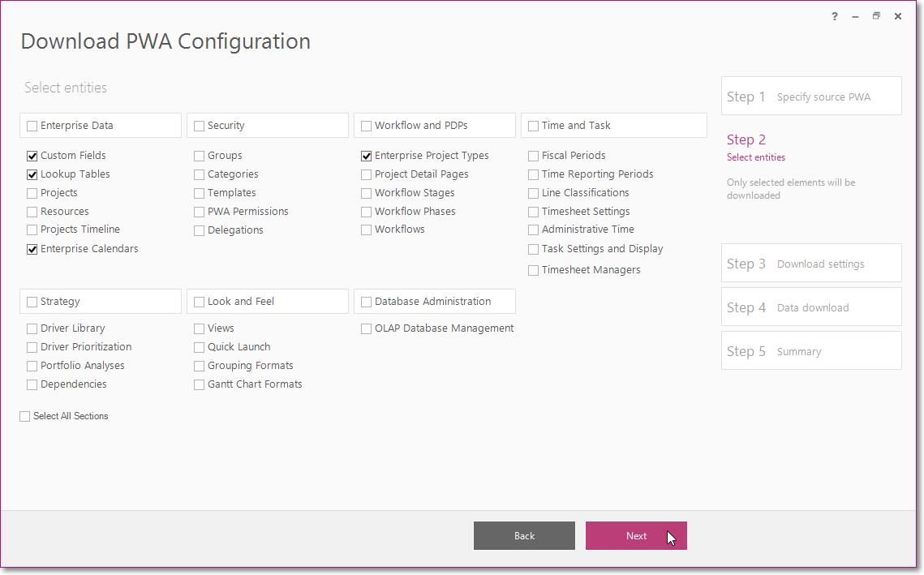Click the 'Select entities' heading text
Viewport: 924px width, 575px height.
(x=66, y=88)
